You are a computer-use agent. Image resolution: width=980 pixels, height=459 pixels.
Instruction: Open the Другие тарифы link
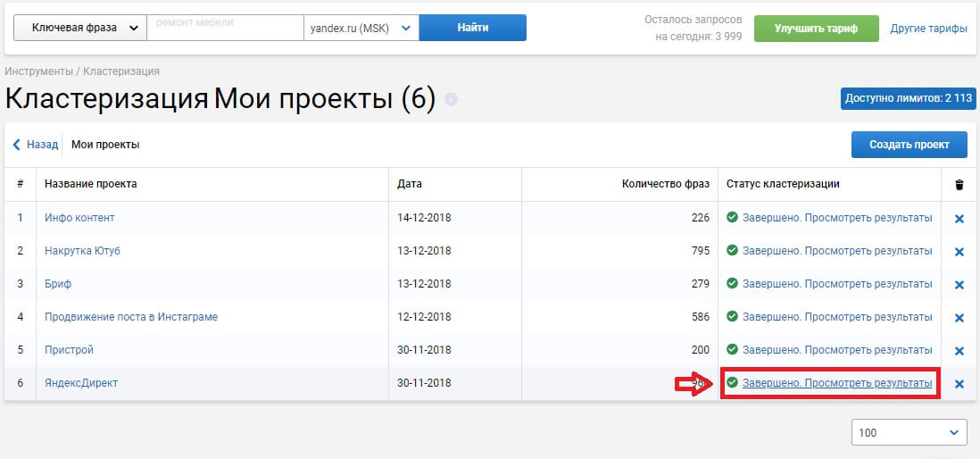click(928, 28)
